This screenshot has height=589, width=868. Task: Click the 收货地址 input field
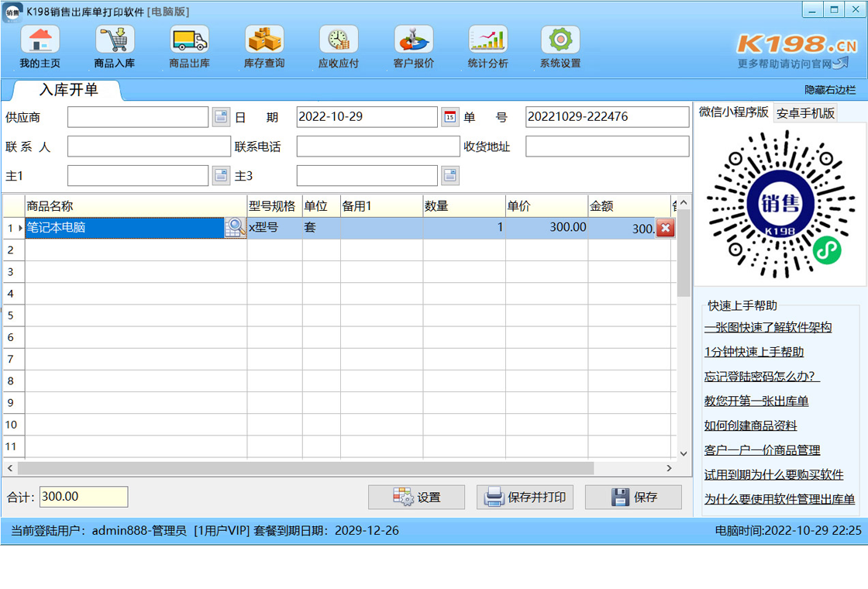pos(608,146)
